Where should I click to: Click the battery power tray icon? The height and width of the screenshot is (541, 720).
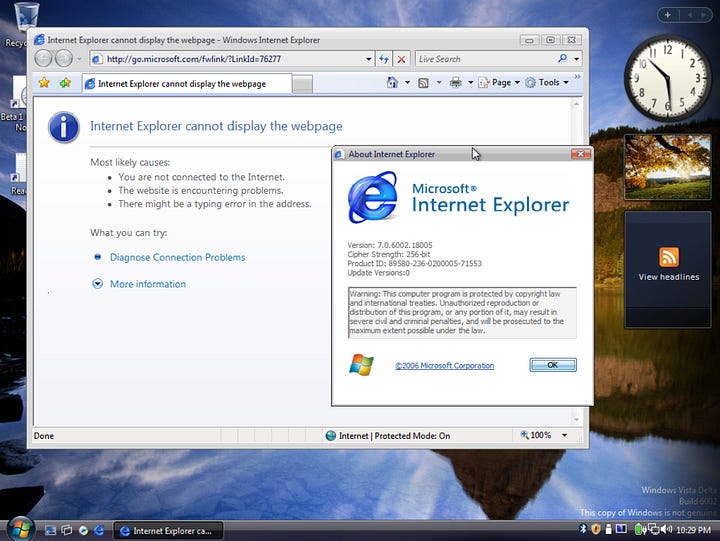tap(640, 530)
